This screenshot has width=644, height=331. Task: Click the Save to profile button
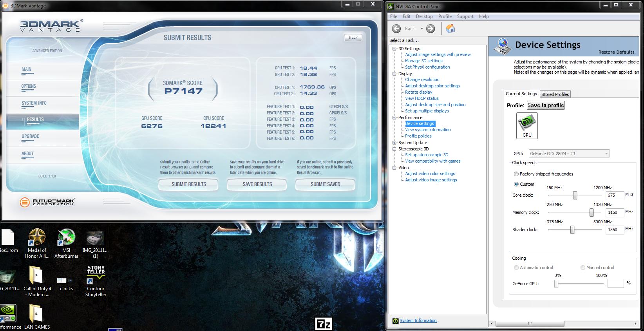point(546,105)
